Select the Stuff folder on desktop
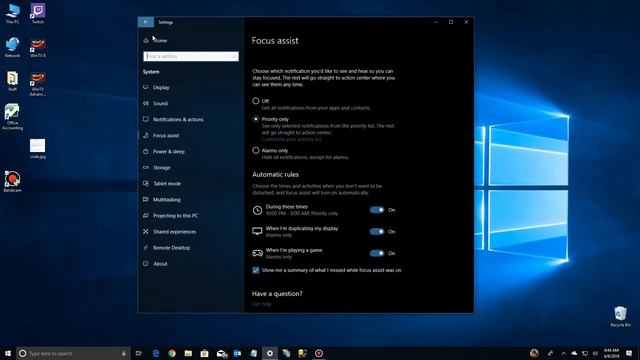 [13, 81]
